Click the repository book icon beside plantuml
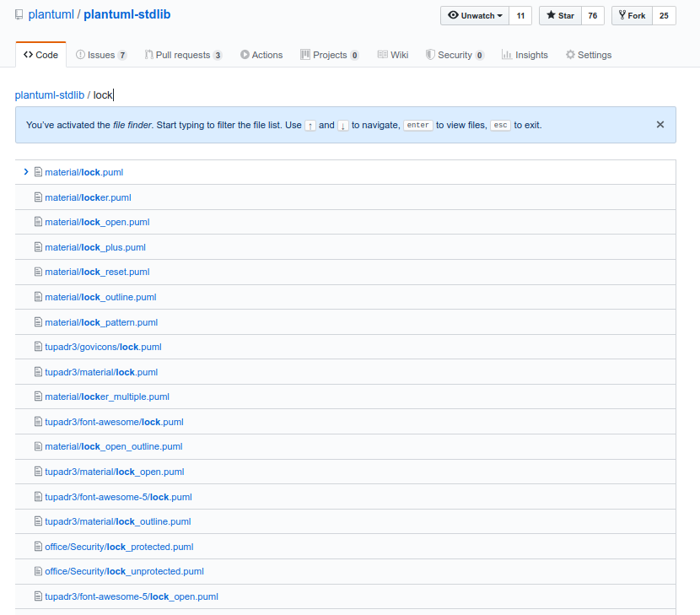The image size is (700, 615). tap(19, 15)
